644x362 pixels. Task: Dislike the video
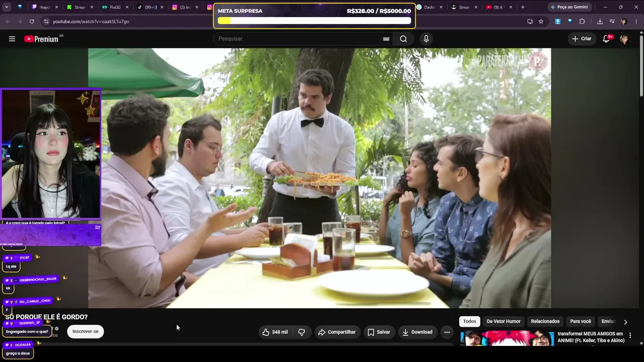tap(302, 332)
